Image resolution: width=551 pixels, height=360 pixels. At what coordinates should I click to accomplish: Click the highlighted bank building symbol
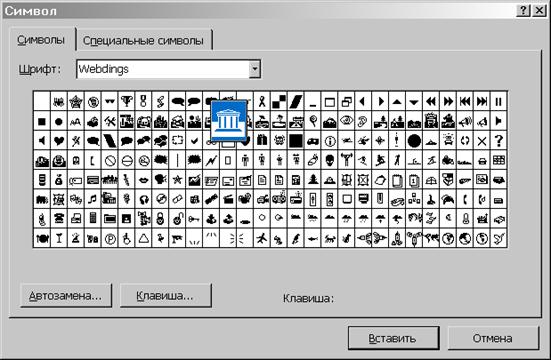(229, 120)
